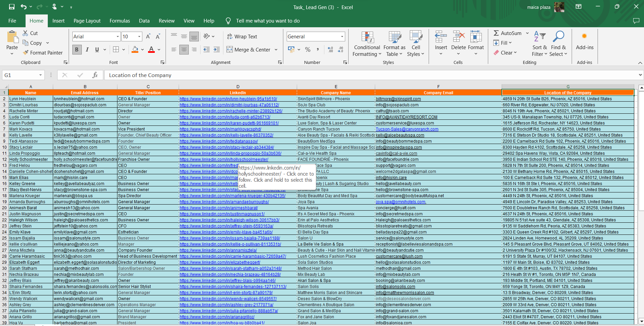Click the Save icon in quick access toolbar
The width and height of the screenshot is (644, 326).
12,7
